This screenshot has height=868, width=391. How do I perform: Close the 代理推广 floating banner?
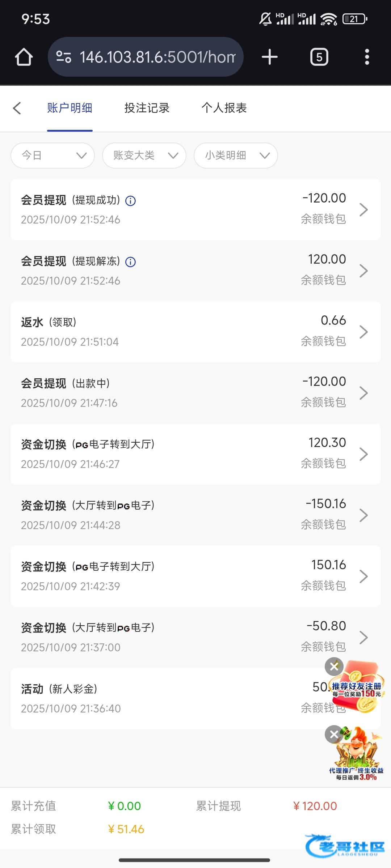coord(334,734)
